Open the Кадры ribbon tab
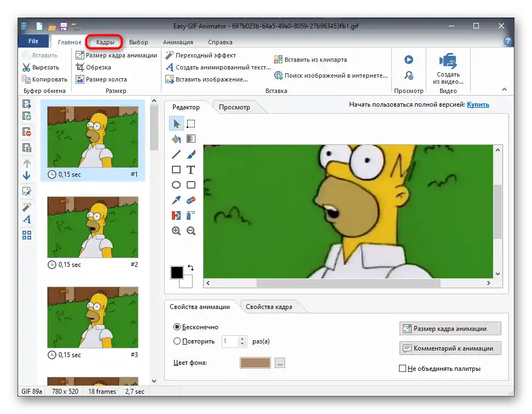The image size is (532, 414). [105, 42]
